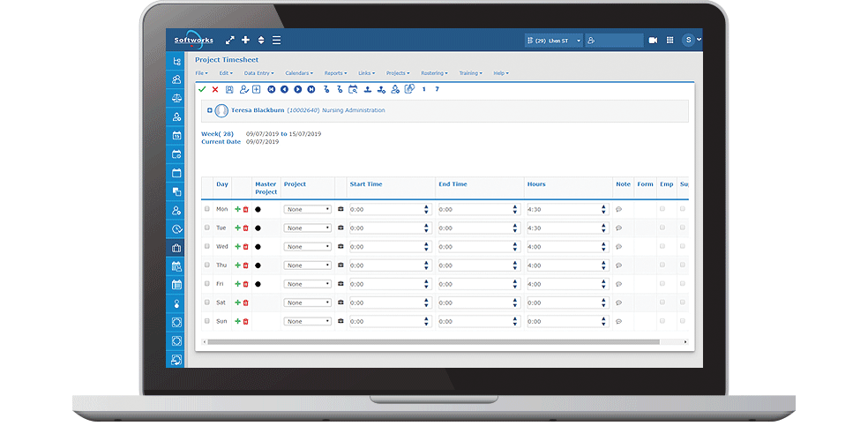This screenshot has height=441, width=868.
Task: Click the toolbar number 1 button
Action: point(424,89)
